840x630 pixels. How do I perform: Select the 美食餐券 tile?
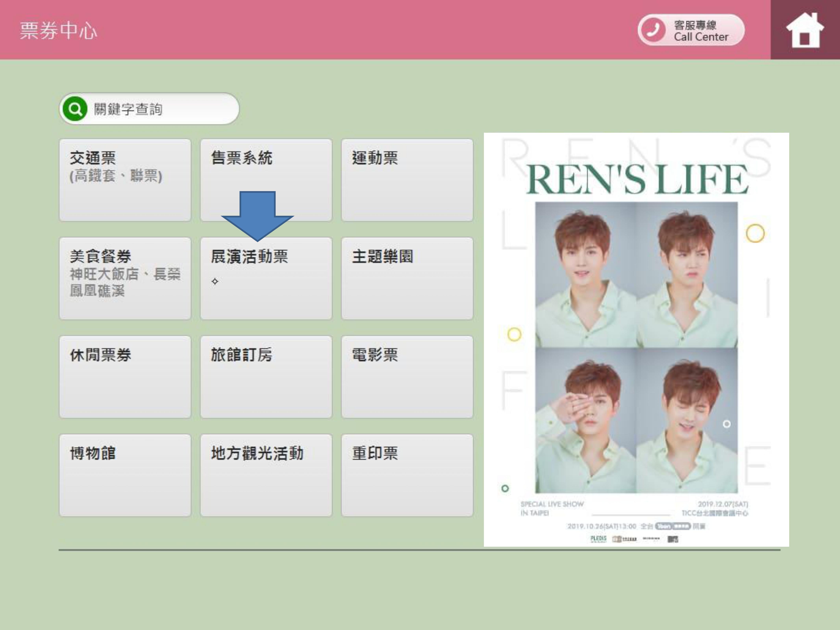point(125,278)
